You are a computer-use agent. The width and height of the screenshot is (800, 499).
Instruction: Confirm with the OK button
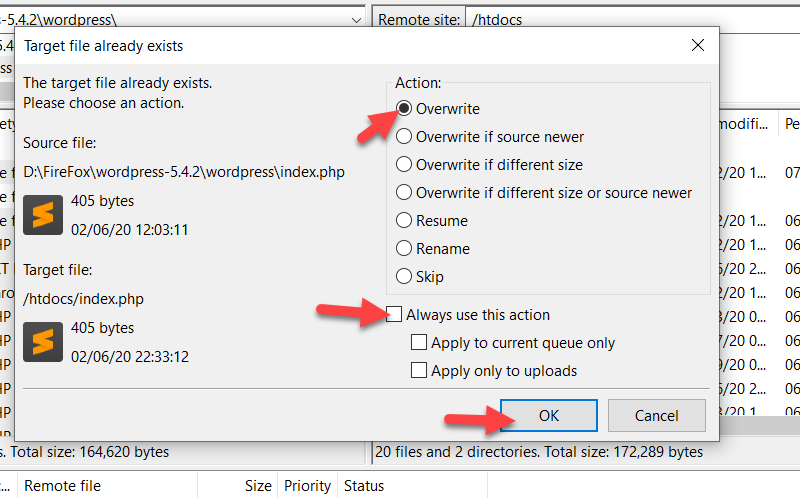[548, 415]
